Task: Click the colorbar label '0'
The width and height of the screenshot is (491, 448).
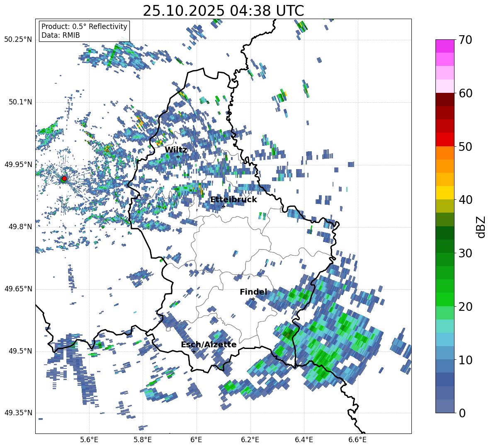Action: click(x=462, y=413)
